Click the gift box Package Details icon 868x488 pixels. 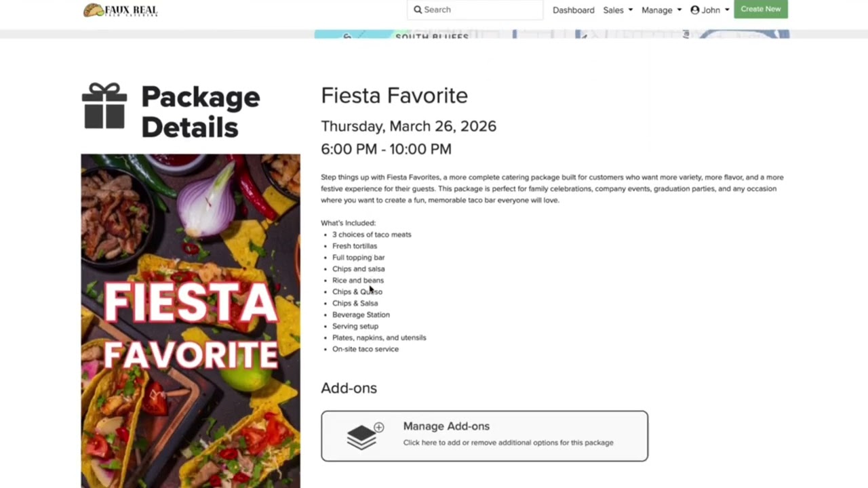[104, 106]
